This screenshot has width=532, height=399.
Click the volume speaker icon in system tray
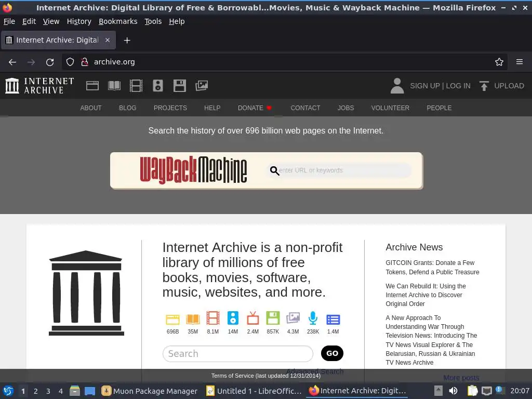tap(453, 391)
